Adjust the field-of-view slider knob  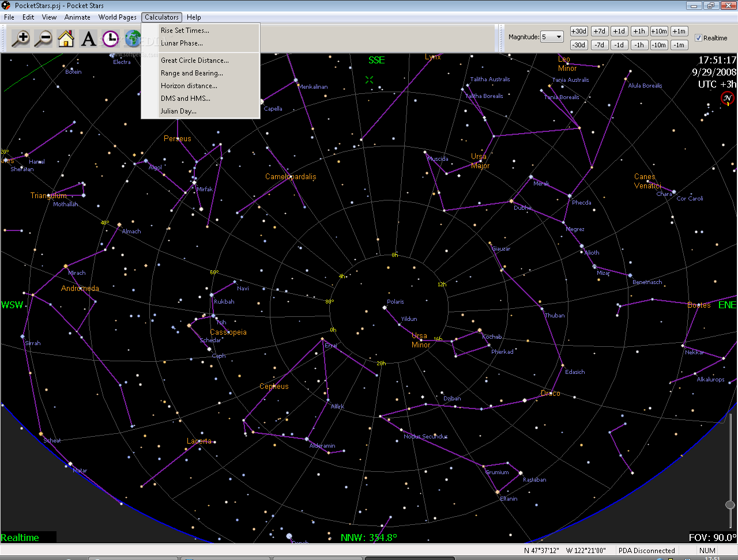pos(730,505)
